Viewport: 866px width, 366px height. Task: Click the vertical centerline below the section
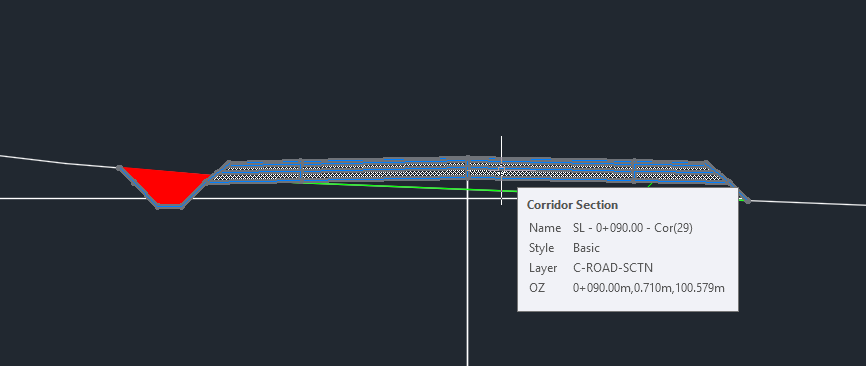coord(468,276)
